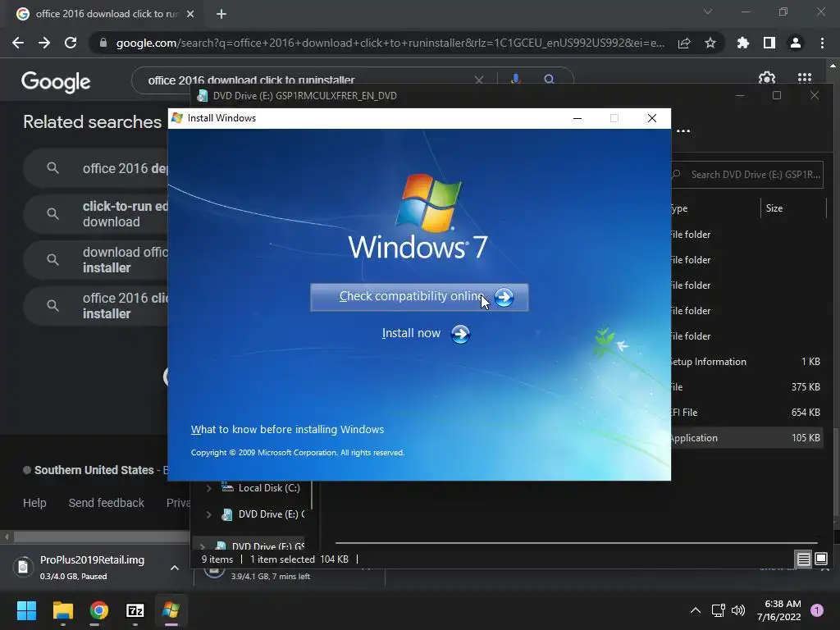Click Check compatibility online button

(419, 297)
